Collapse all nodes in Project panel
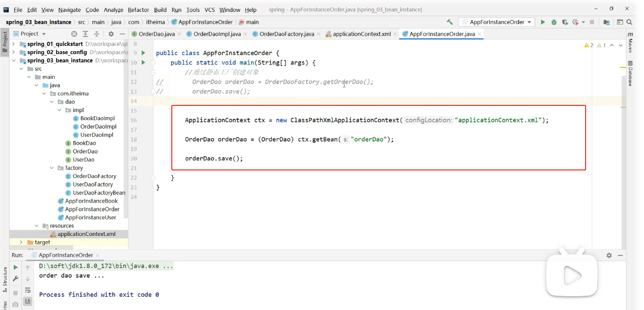Screen dimensions: 644x310 (97, 34)
